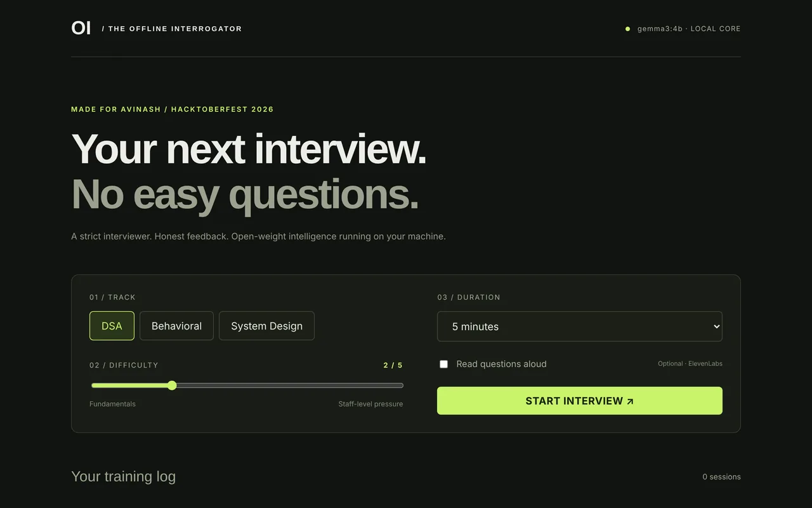Click the '0 sessions' counter
The width and height of the screenshot is (812, 508).
pyautogui.click(x=721, y=477)
